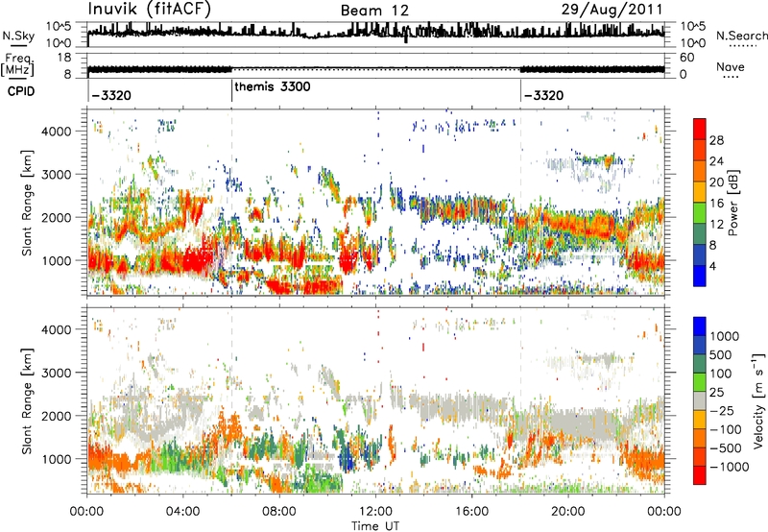
Task: Click the 'Velocity [m s-1]' color bar title
Action: pos(758,400)
